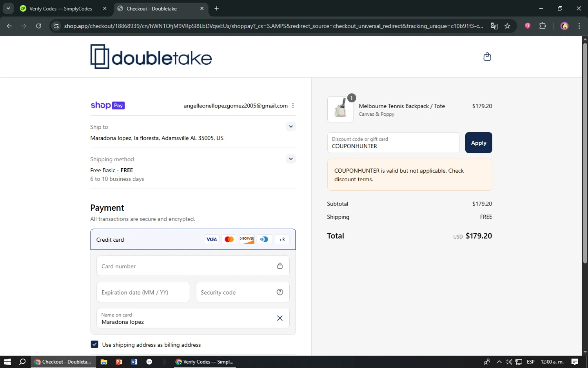Viewport: 588px width, 368px height.
Task: Click the Visa card icon
Action: (212, 239)
